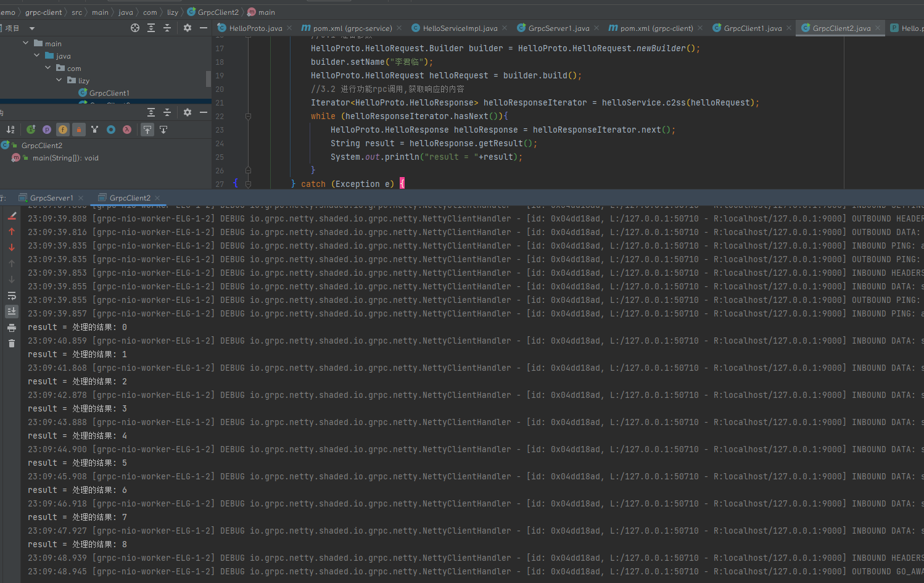The height and width of the screenshot is (583, 924).
Task: Close the HelloProto.java editor tab
Action: (x=289, y=28)
